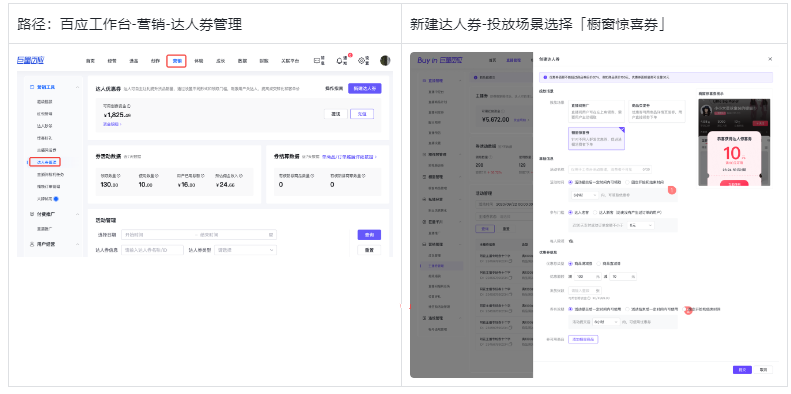Click the ¥5,672.00 amount in Buy in window

pos(495,120)
